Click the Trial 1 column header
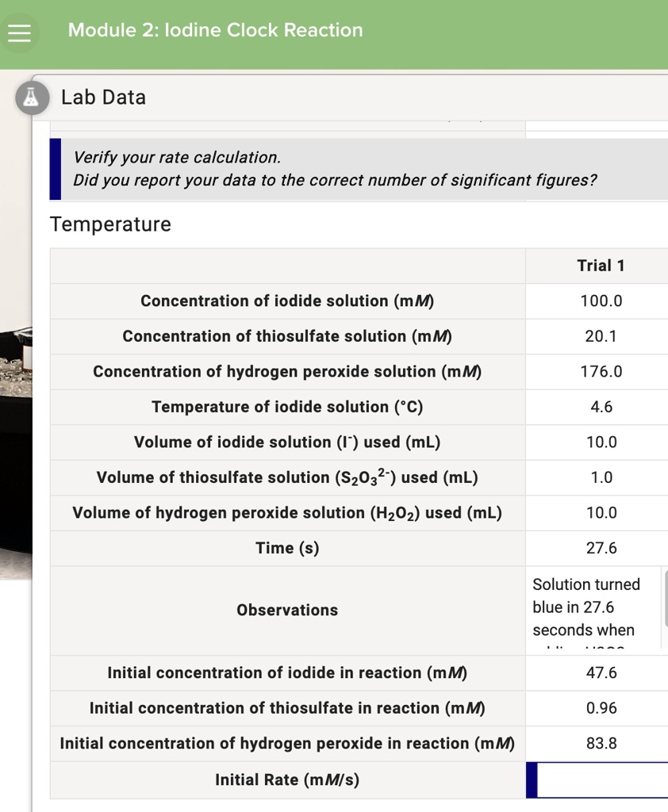 pyautogui.click(x=601, y=265)
